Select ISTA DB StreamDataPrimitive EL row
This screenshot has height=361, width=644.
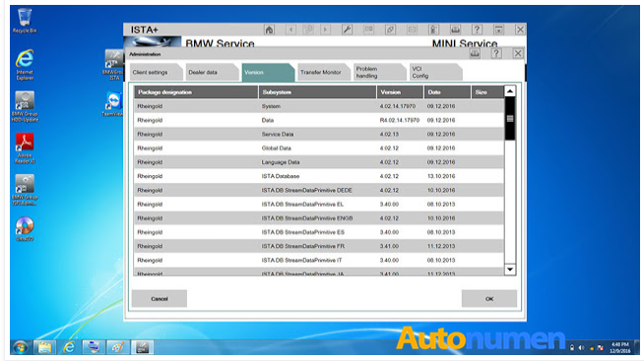[319, 204]
